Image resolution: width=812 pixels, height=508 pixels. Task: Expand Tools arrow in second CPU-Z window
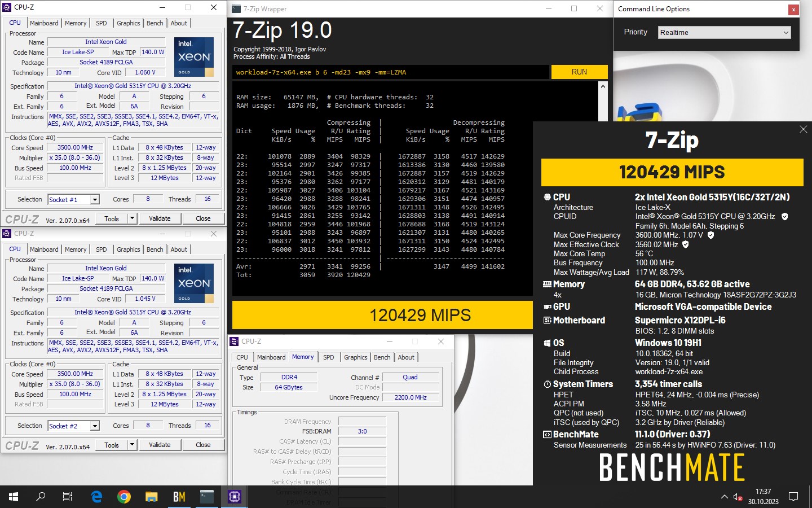coord(132,445)
